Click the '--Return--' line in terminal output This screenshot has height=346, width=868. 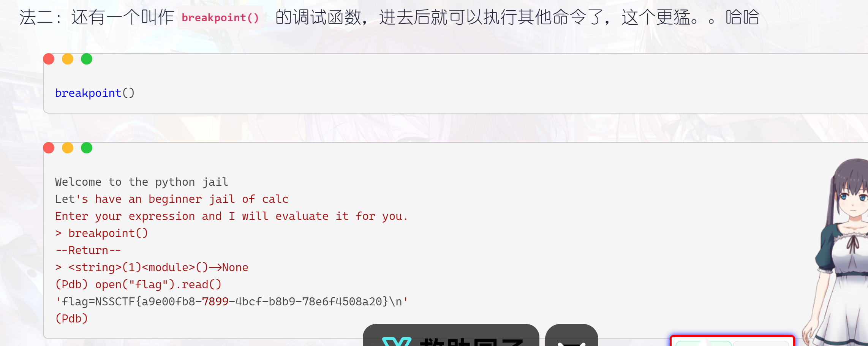[88, 250]
